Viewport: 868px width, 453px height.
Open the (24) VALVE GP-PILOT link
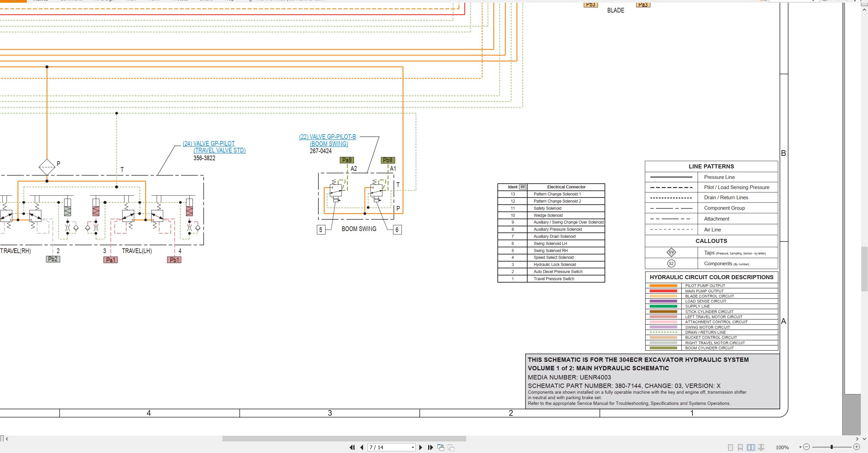point(209,143)
